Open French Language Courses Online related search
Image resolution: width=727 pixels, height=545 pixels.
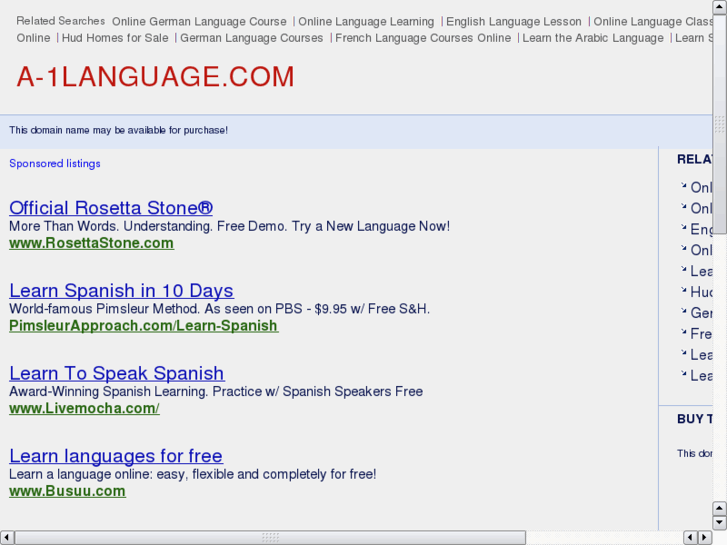point(423,38)
